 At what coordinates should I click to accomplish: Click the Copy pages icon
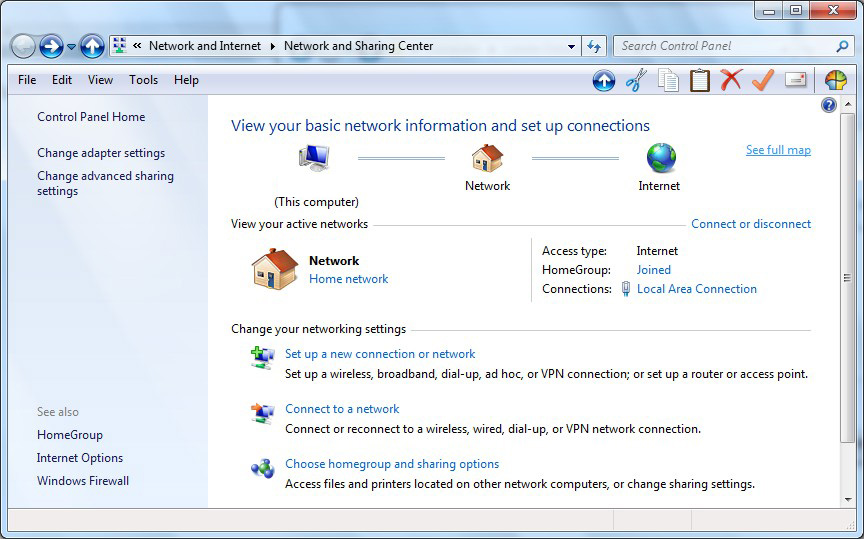668,80
